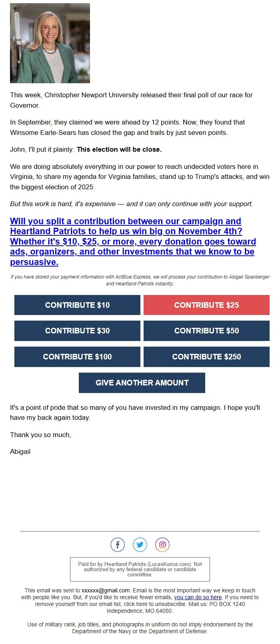The image size is (280, 644).
Task: Open the campaign's Instagram page
Action: [162, 544]
